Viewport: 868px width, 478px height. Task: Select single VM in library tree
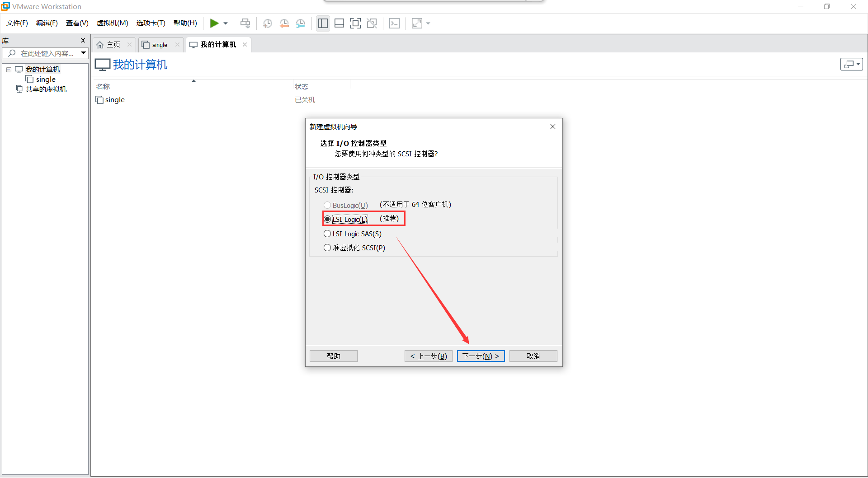(46, 80)
